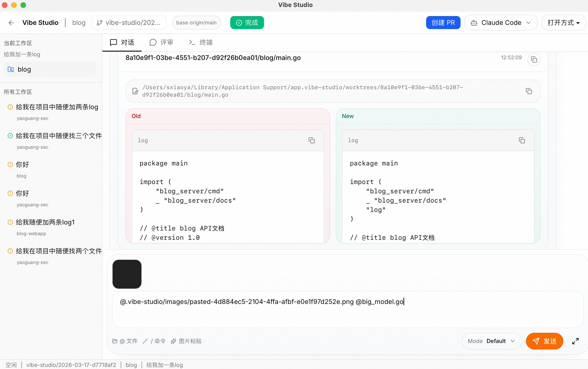Open the Claude Code agent dropdown
The height and width of the screenshot is (369, 588).
coord(501,23)
